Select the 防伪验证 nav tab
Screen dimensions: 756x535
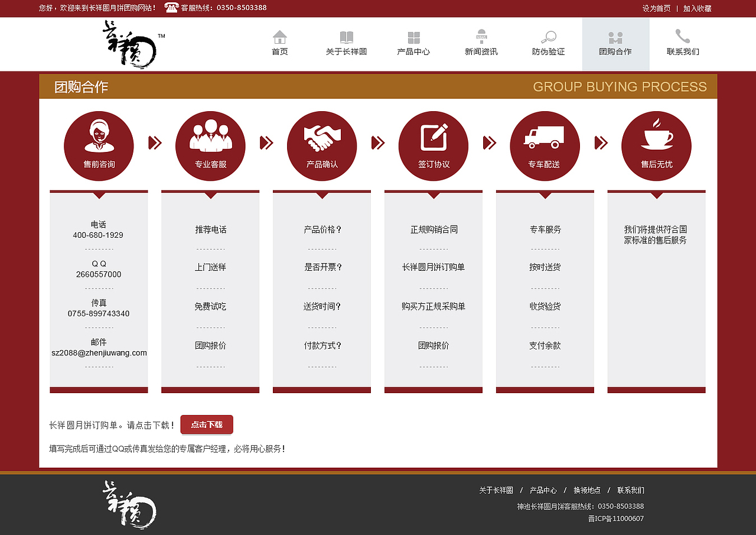[549, 44]
